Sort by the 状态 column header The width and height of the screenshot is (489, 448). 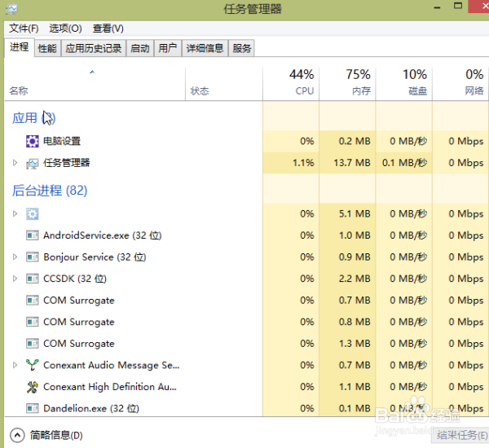click(224, 84)
